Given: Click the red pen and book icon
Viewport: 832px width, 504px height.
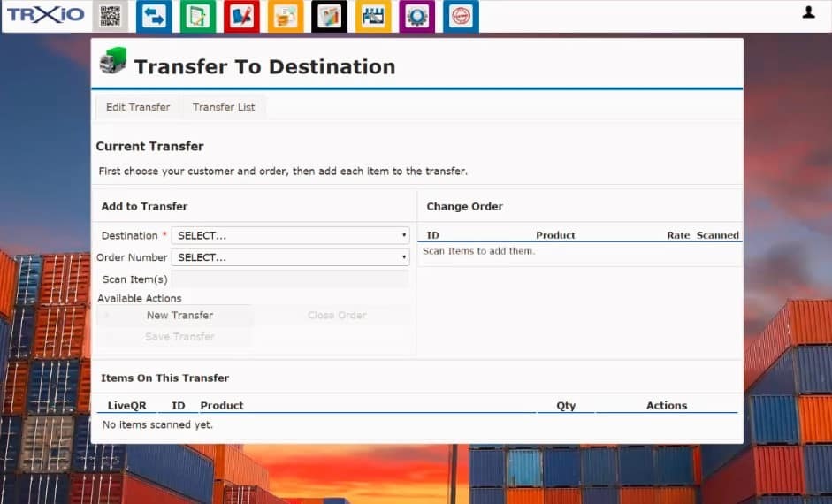Looking at the screenshot, I should tap(241, 16).
